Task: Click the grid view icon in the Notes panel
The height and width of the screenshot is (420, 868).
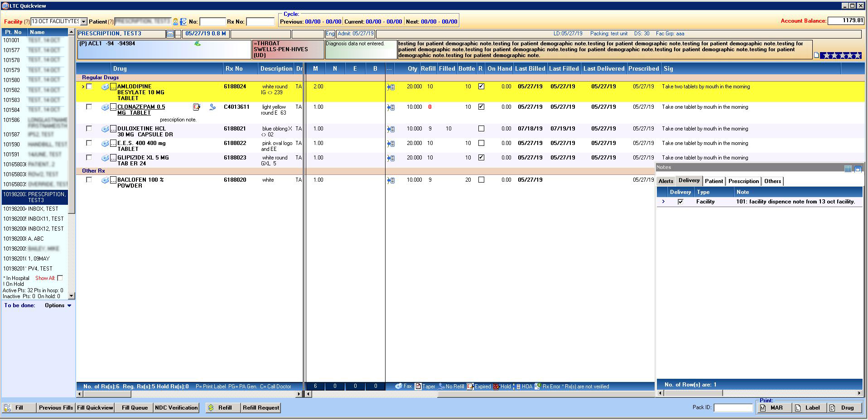Action: coord(848,169)
